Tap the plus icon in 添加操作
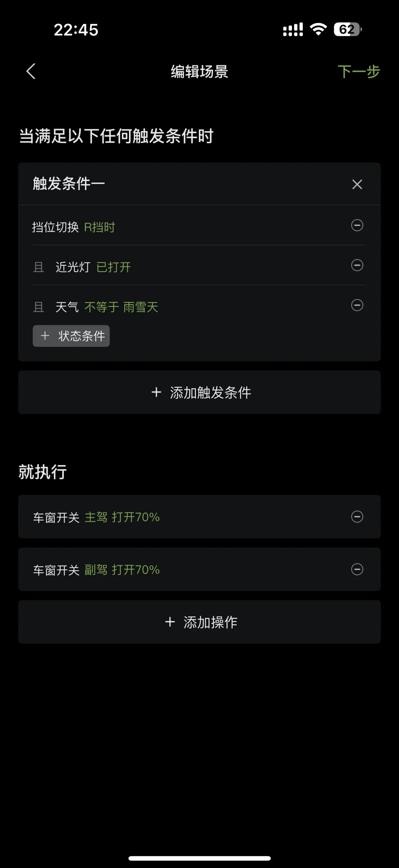Viewport: 399px width, 868px height. click(170, 622)
